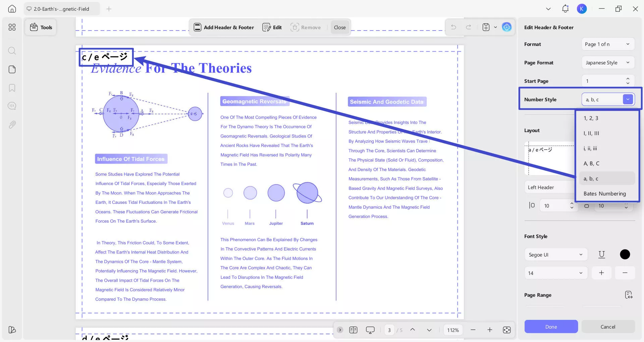Open the Comments panel in sidebar
Screen dimensions: 644x342
pos(12,106)
